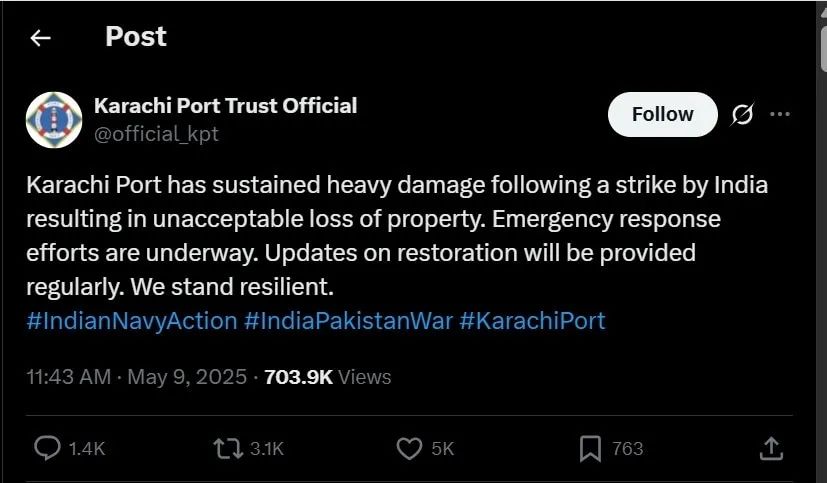Open the #IndiaPakistanWar hashtag
827x483 pixels.
pos(348,321)
